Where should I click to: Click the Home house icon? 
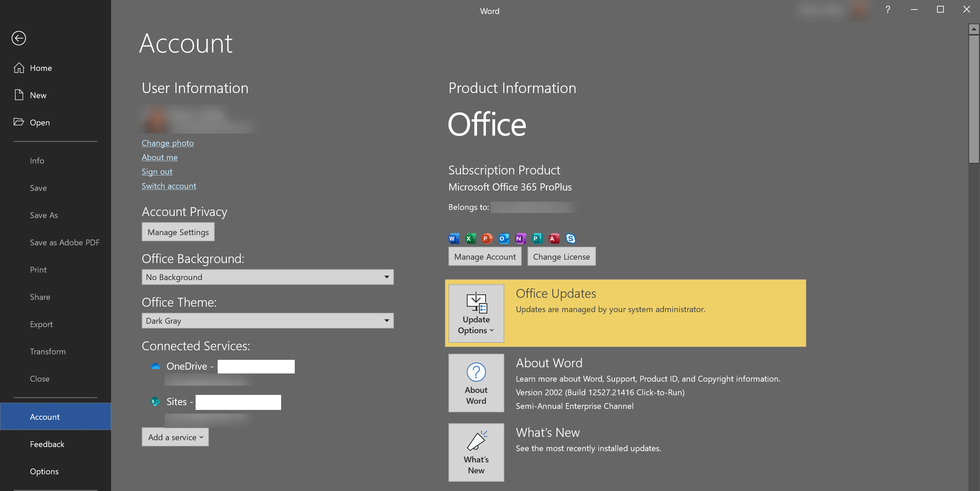pos(19,68)
